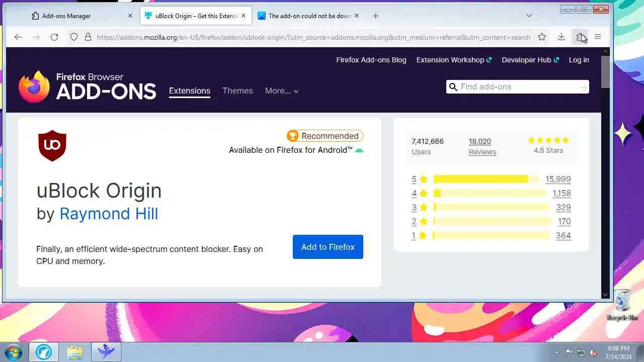Click the 'Available on Firefox for Android' text
Viewport: 644px width, 362px height.
point(290,150)
